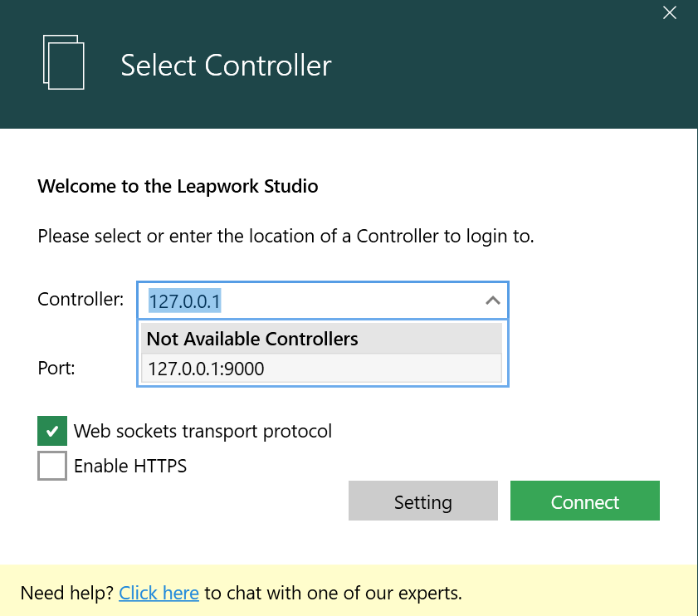The height and width of the screenshot is (616, 698).
Task: Click the Enable HTTPS label text
Action: [130, 466]
